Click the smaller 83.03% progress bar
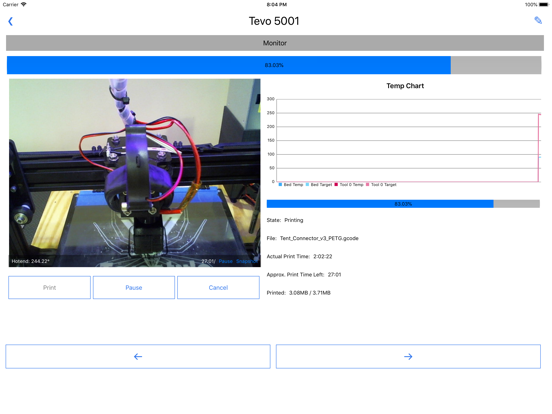The height and width of the screenshot is (414, 552). click(403, 204)
